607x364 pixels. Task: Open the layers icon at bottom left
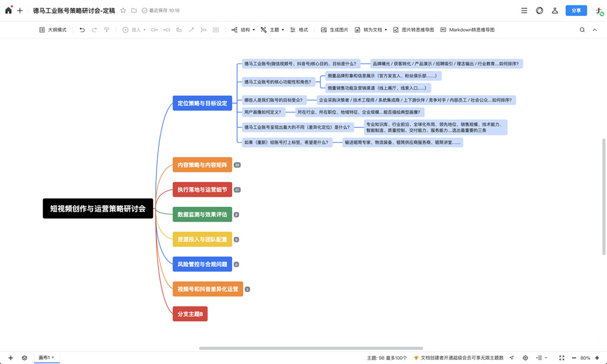(24, 358)
